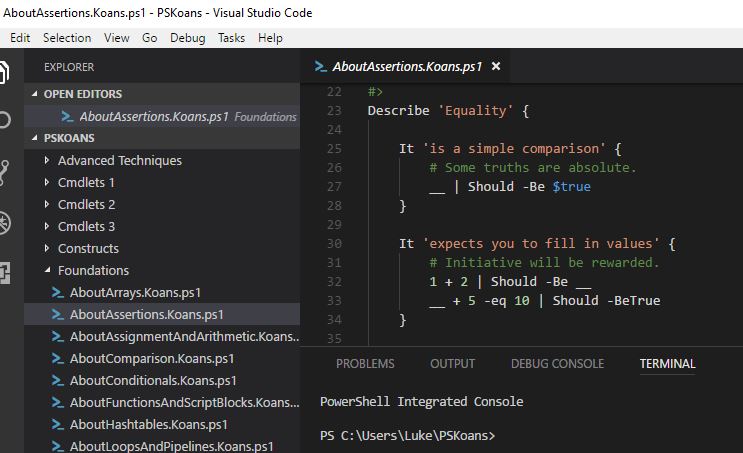Click line number 32 in the gutter
This screenshot has width=743, height=453.
coord(334,282)
